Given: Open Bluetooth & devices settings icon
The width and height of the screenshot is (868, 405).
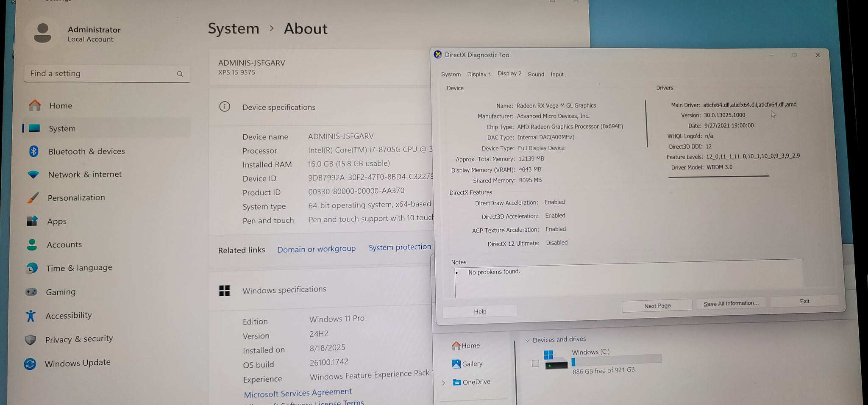Looking at the screenshot, I should pyautogui.click(x=34, y=151).
